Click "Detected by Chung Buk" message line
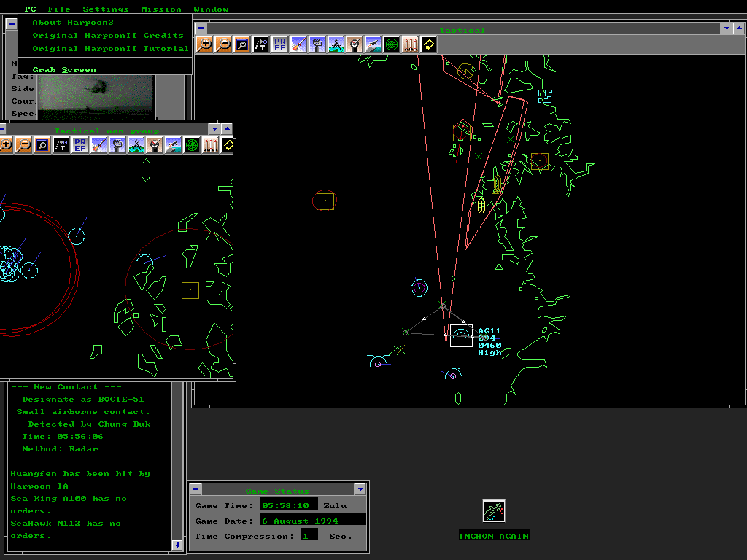Screen dimensions: 747x560 89,424
